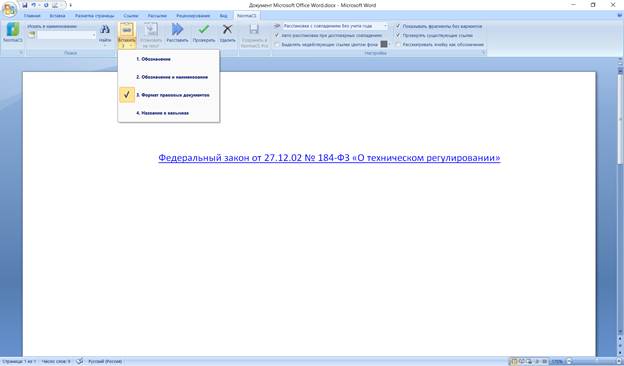This screenshot has width=624, height=366.
Task: Switch to Print Layout view icon
Action: pos(514,362)
